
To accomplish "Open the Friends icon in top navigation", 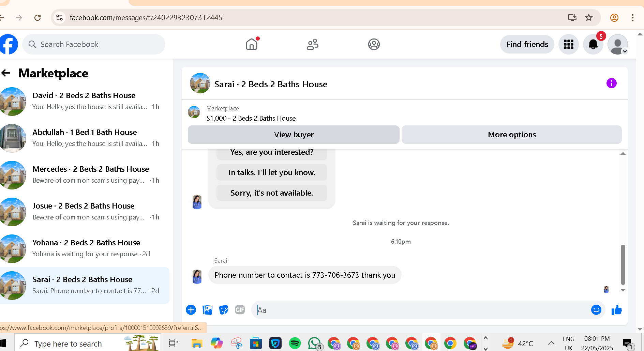I will pyautogui.click(x=313, y=44).
